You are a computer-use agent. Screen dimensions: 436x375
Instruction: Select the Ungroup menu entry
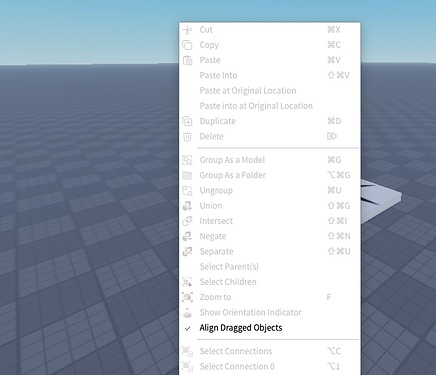coord(270,191)
